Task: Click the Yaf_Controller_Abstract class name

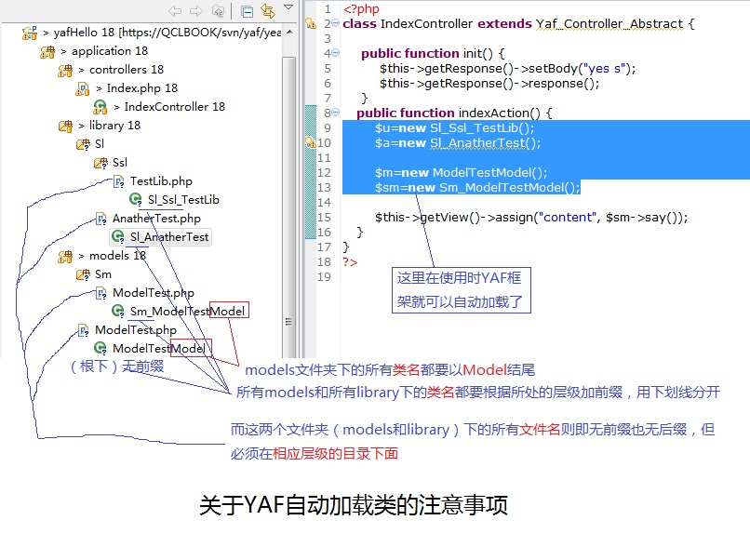Action: [609, 24]
